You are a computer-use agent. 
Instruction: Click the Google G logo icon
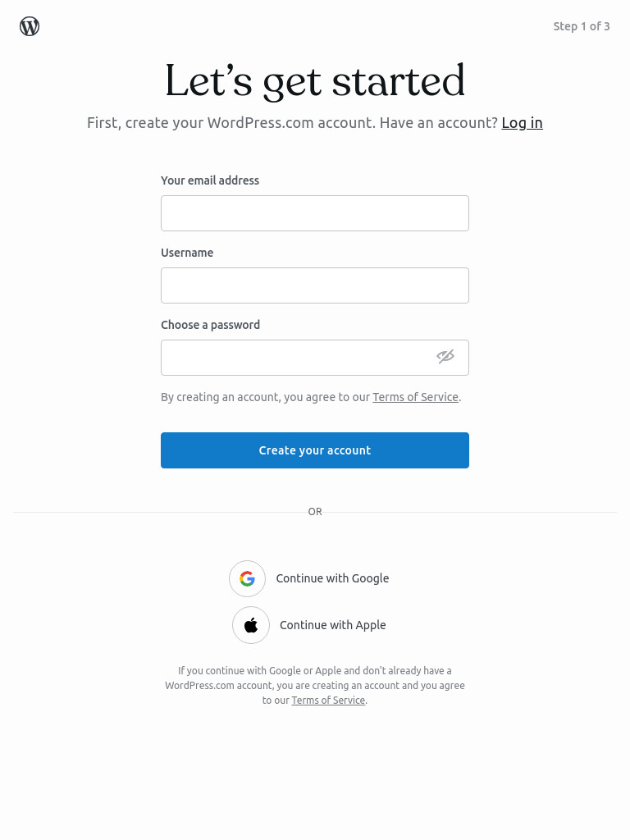247,578
